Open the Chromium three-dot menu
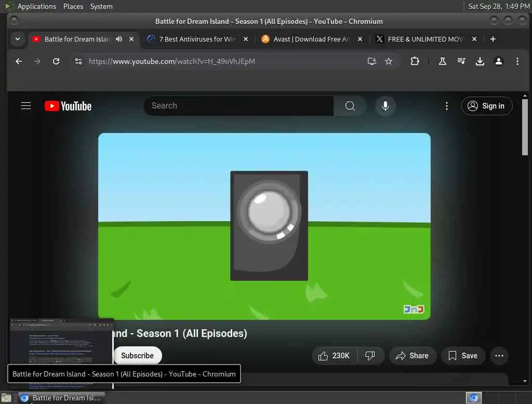The image size is (532, 404). click(x=517, y=61)
